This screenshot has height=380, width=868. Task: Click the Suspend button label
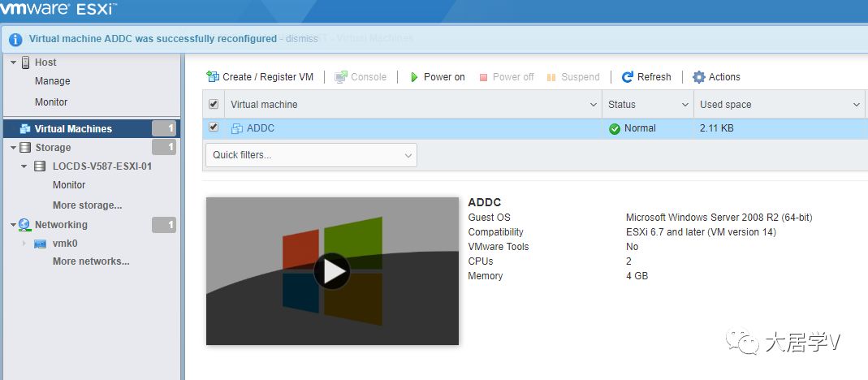point(580,77)
